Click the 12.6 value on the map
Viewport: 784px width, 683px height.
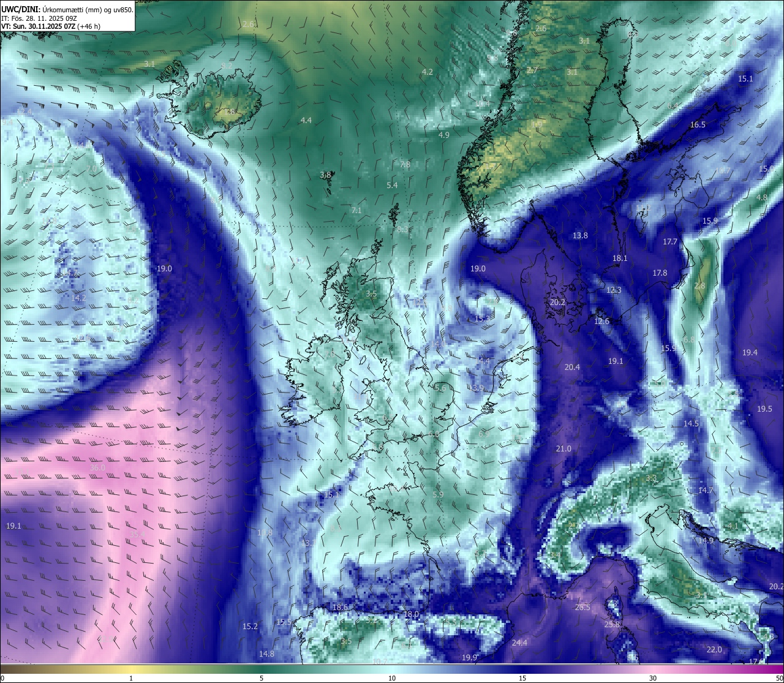(601, 321)
